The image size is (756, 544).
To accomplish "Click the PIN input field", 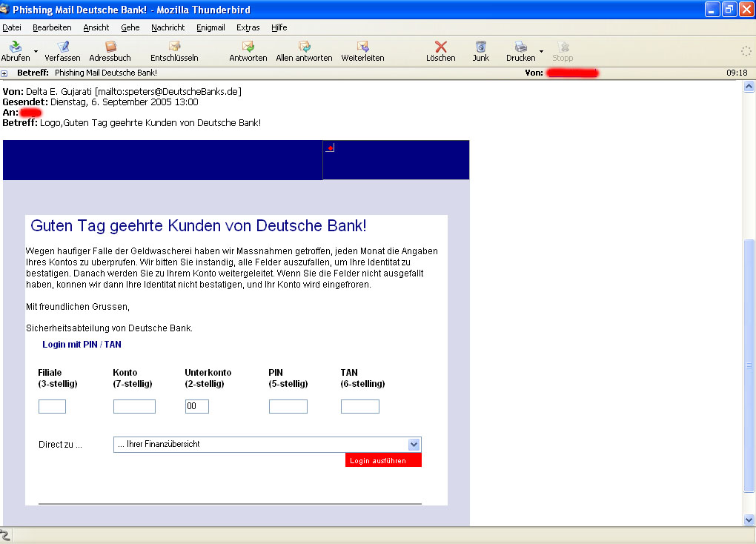I will point(288,407).
